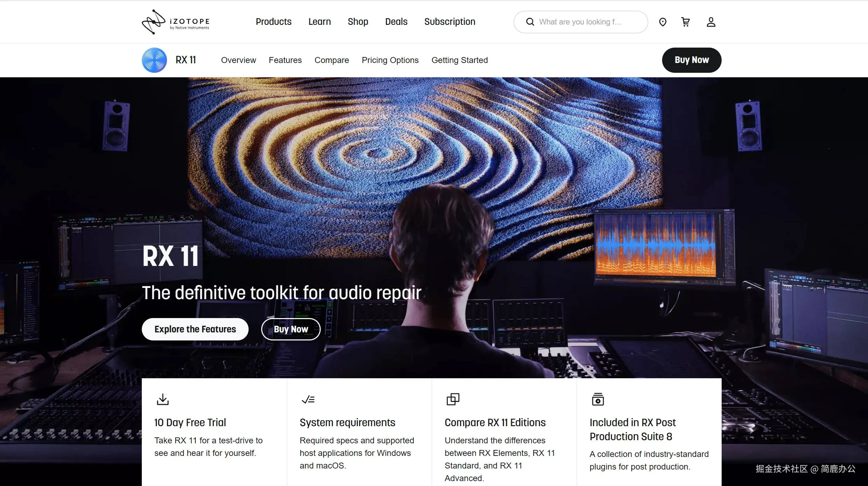This screenshot has width=868, height=486.
Task: Click 'Take RX 11 for a test-drive' text
Action: point(208,447)
